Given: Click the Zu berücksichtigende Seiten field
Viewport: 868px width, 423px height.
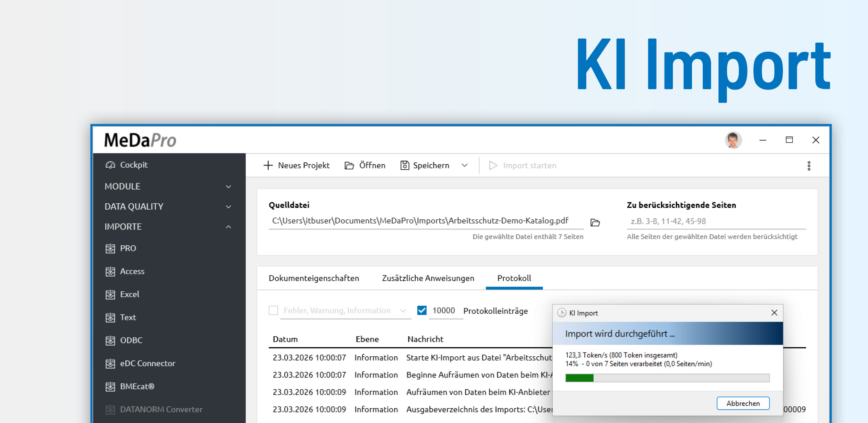Looking at the screenshot, I should (x=716, y=221).
